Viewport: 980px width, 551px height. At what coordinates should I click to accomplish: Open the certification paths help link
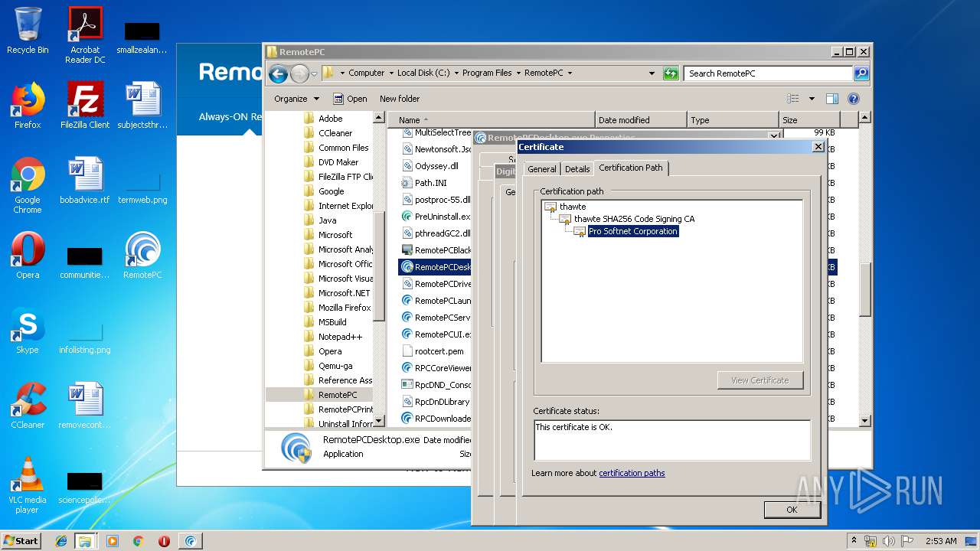point(632,473)
